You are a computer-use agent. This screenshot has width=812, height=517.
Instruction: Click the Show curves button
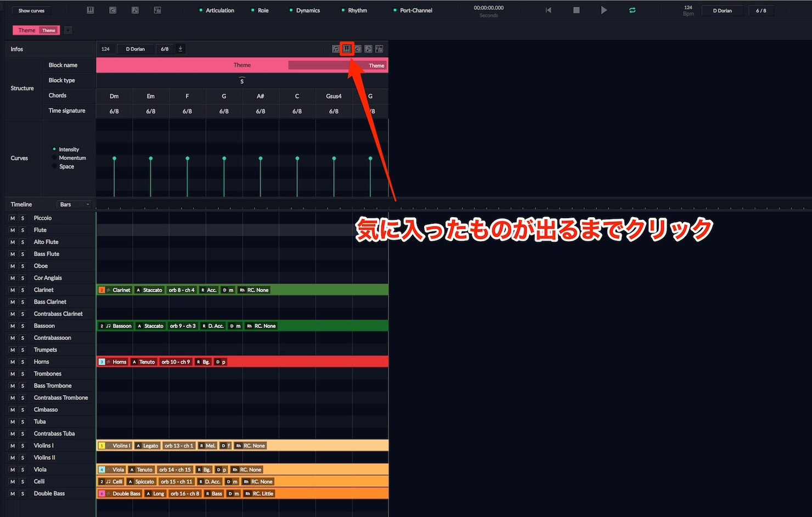click(x=31, y=10)
